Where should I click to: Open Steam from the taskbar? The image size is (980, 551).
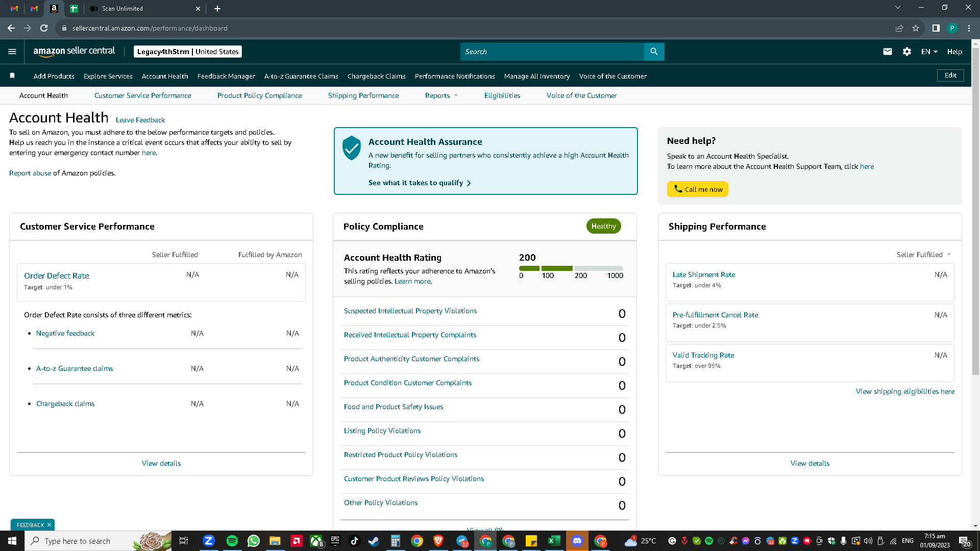(374, 541)
